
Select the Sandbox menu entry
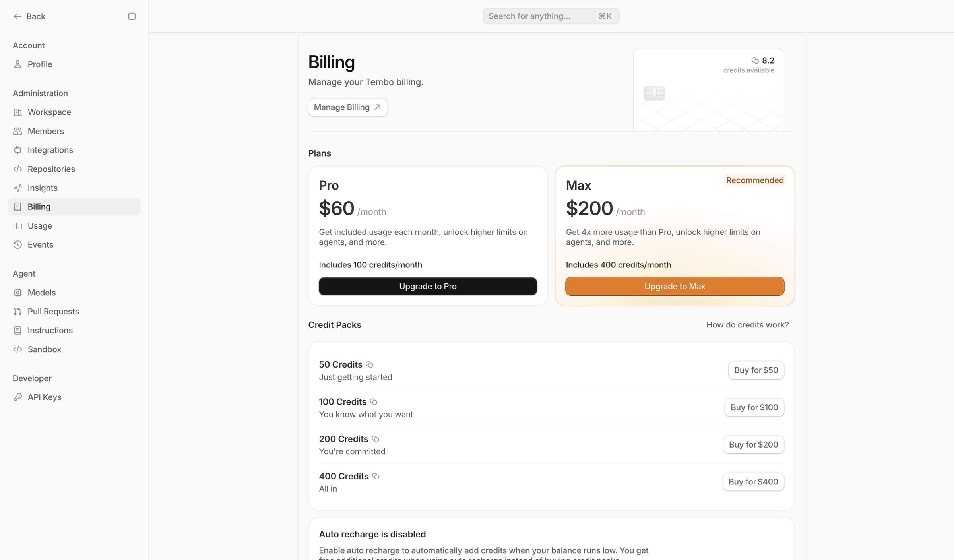click(x=74, y=349)
